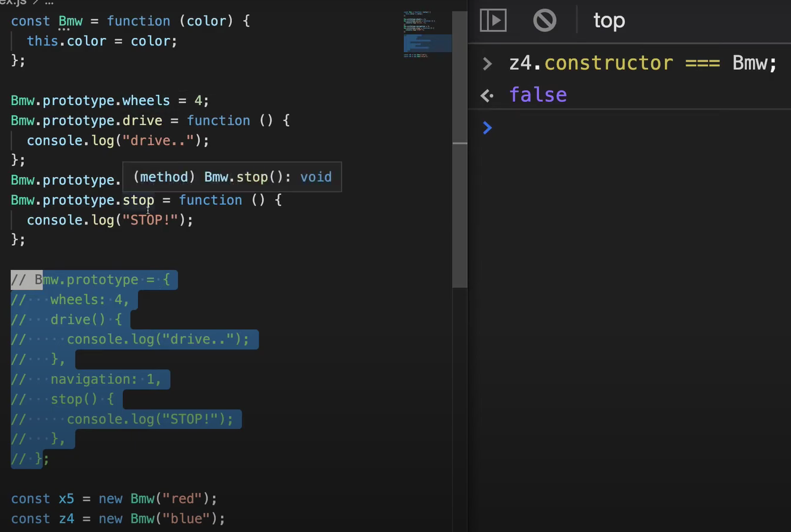Click the editor vertical scrollbar thumb
This screenshot has height=532, width=791.
460,149
